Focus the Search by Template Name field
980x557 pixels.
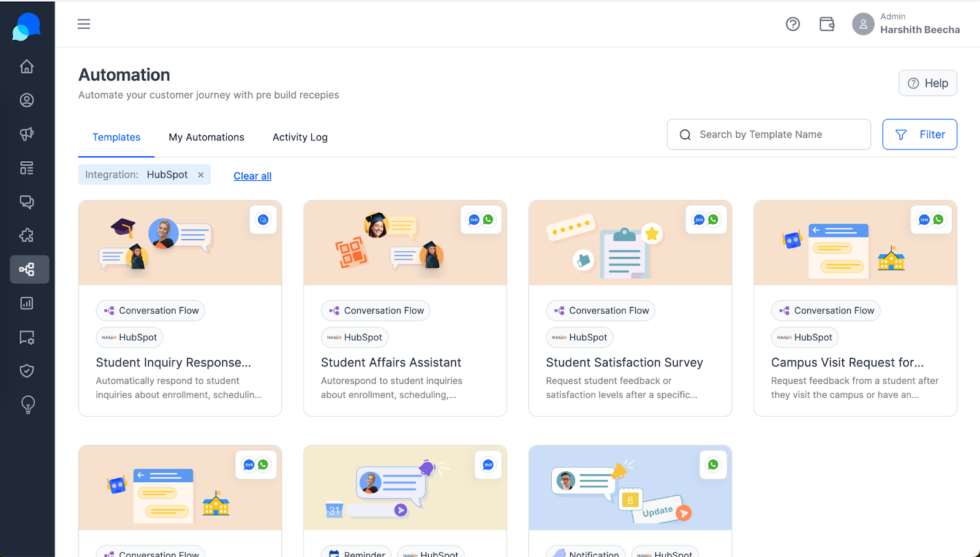click(769, 134)
